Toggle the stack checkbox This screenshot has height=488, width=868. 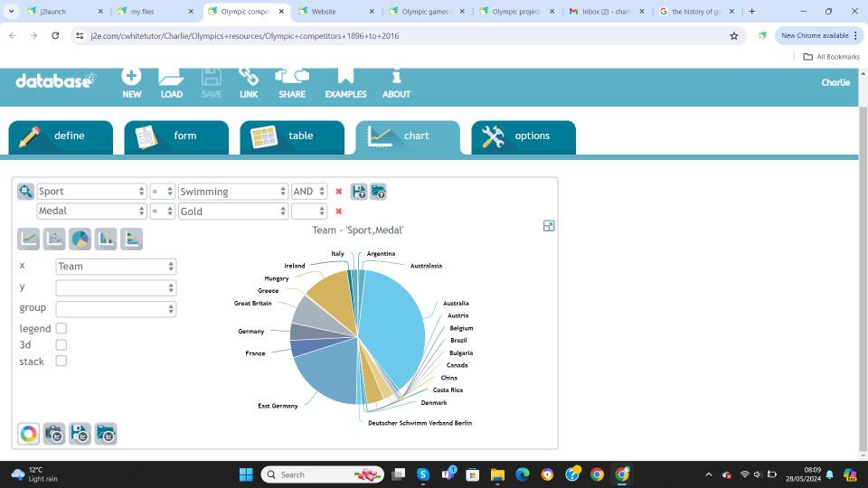[x=61, y=361]
